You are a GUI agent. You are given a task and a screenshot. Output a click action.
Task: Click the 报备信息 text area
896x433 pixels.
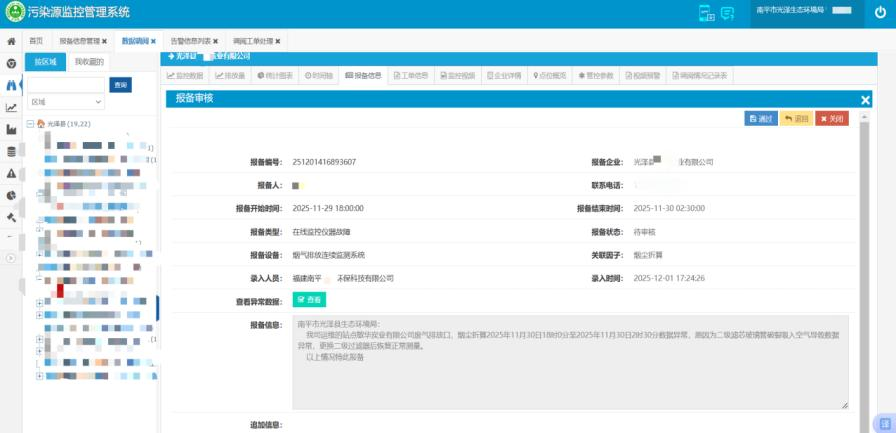570,362
